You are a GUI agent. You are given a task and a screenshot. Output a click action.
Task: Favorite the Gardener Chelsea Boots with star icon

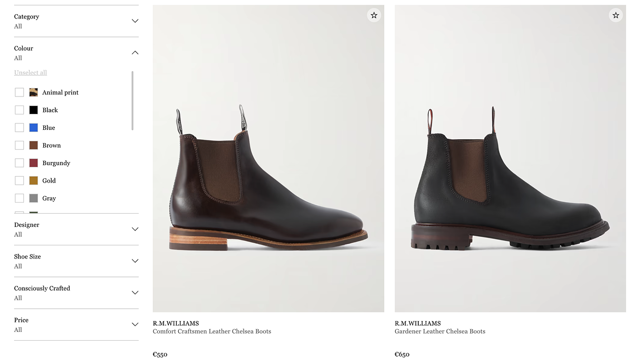point(616,15)
